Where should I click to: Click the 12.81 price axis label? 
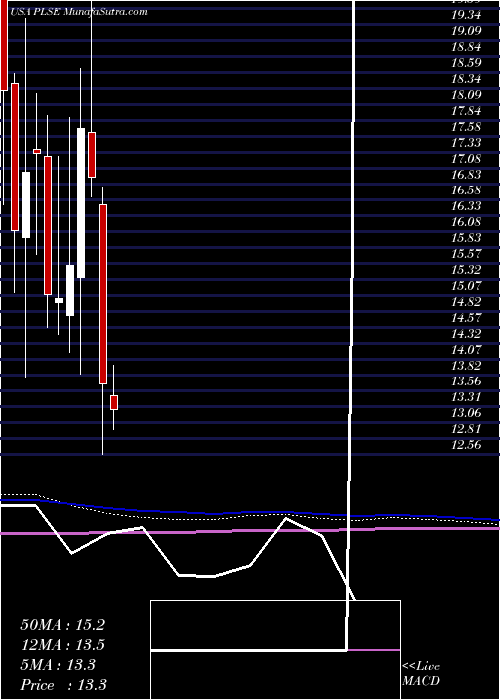pos(466,429)
